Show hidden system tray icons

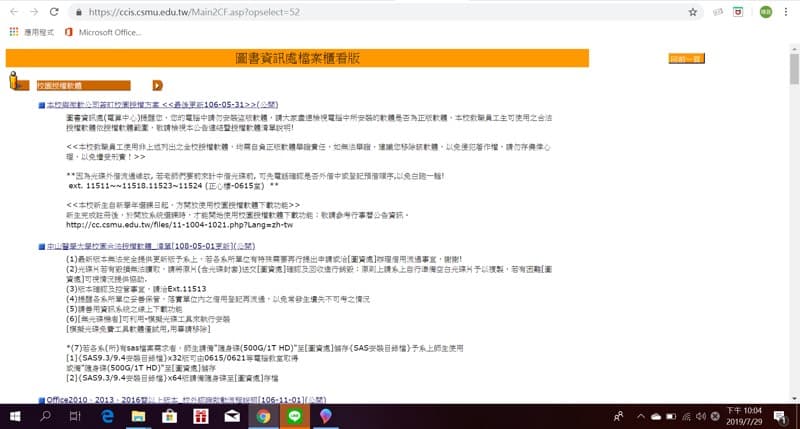pos(640,417)
